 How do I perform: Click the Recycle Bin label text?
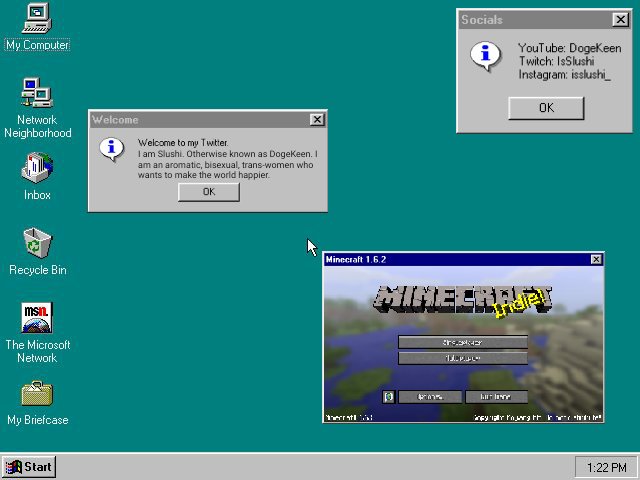(38, 270)
